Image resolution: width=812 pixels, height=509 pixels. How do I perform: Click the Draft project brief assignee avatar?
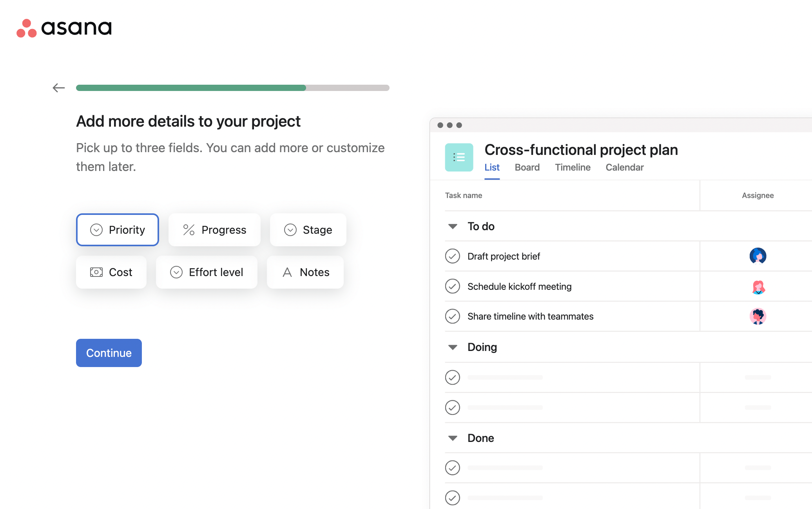tap(758, 256)
